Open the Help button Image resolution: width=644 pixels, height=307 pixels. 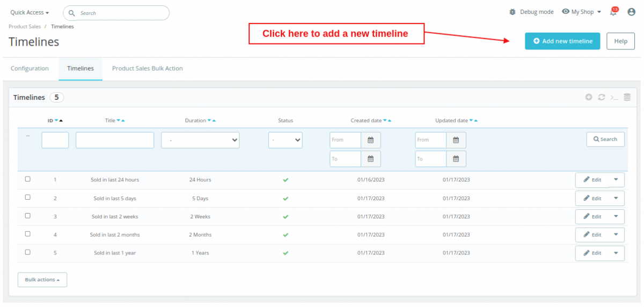620,41
